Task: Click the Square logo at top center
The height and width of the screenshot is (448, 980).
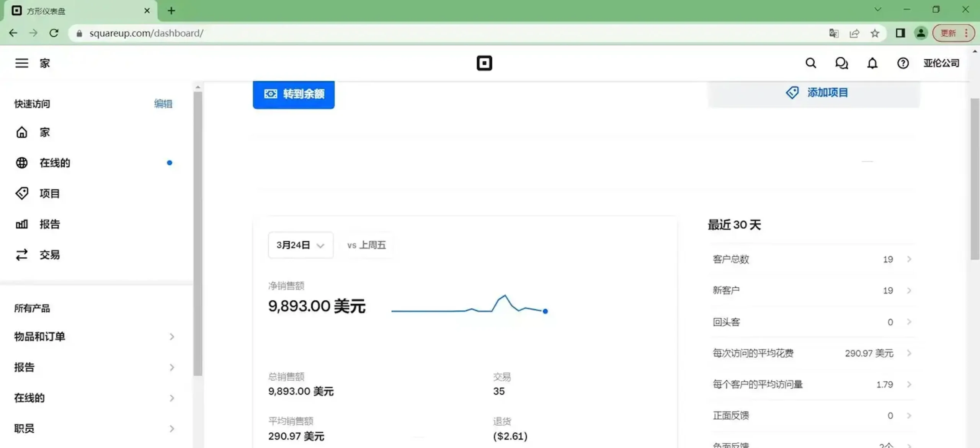Action: click(x=484, y=63)
